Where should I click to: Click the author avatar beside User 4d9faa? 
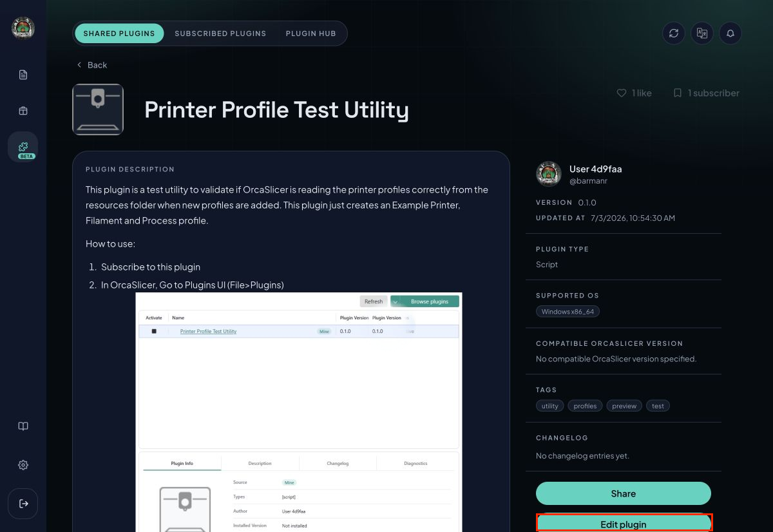coord(549,174)
